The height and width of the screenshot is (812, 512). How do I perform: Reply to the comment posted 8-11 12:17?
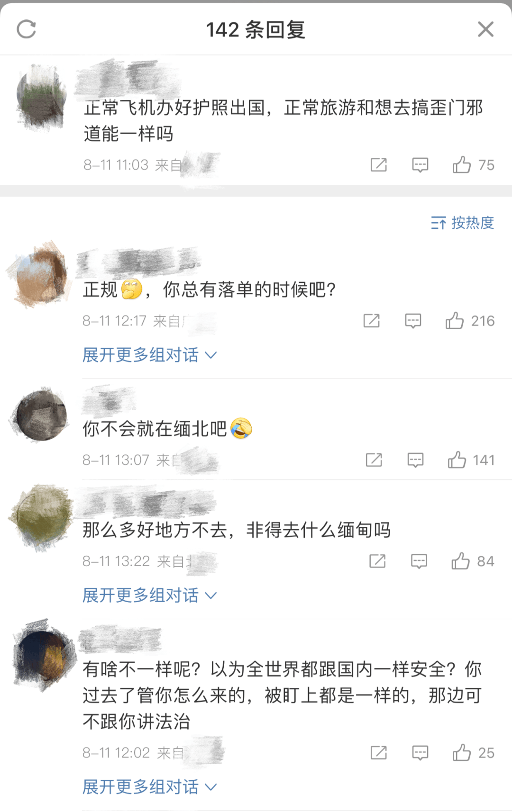point(413,321)
